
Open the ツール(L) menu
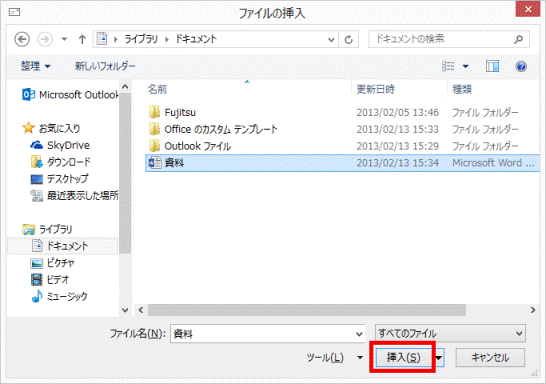[x=335, y=358]
